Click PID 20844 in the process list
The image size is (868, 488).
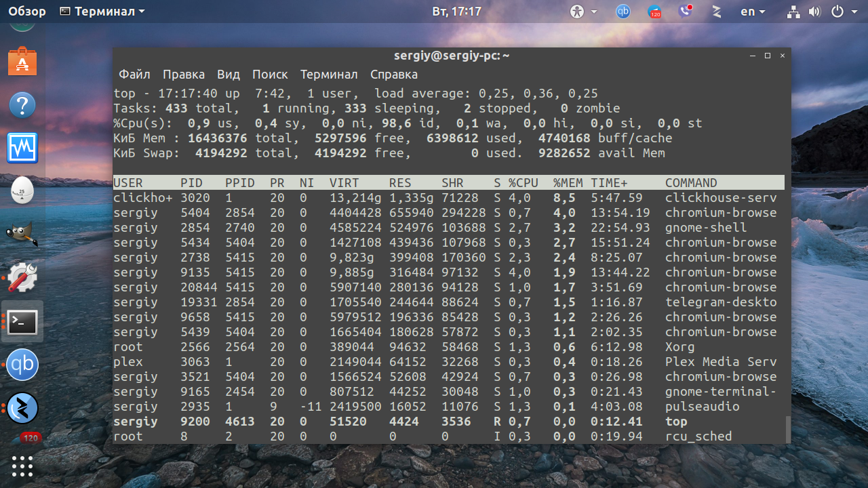(x=199, y=287)
